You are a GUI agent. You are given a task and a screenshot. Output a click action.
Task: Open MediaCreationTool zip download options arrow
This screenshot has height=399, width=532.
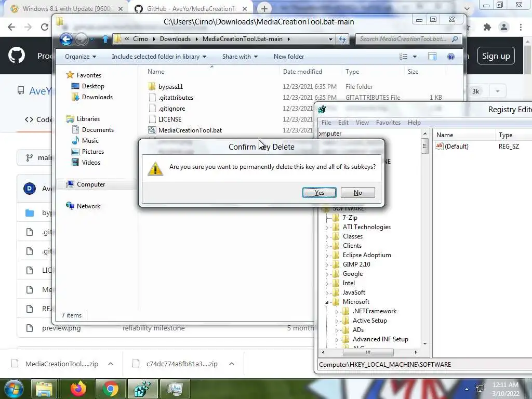click(x=111, y=364)
